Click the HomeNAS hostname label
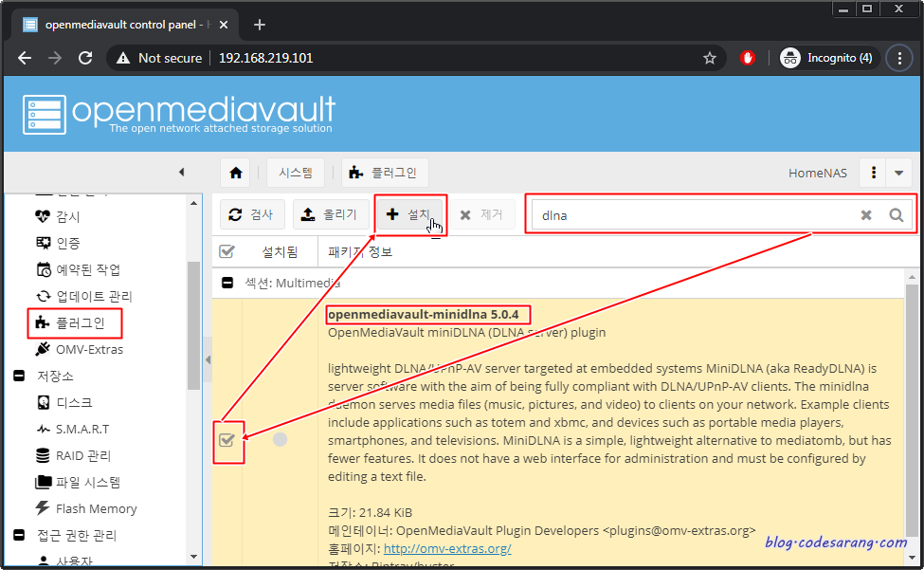 pyautogui.click(x=817, y=173)
